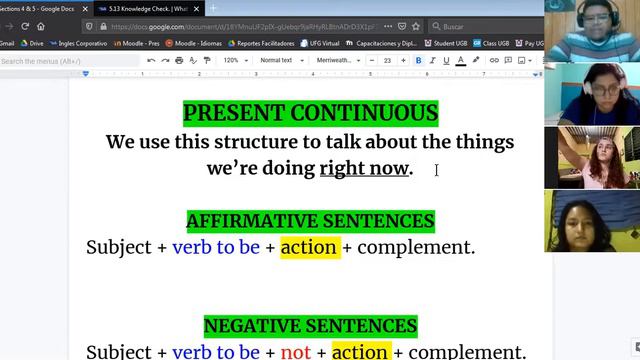The width and height of the screenshot is (640, 360).
Task: Run spelling and grammar check icon
Action: pos(193,60)
